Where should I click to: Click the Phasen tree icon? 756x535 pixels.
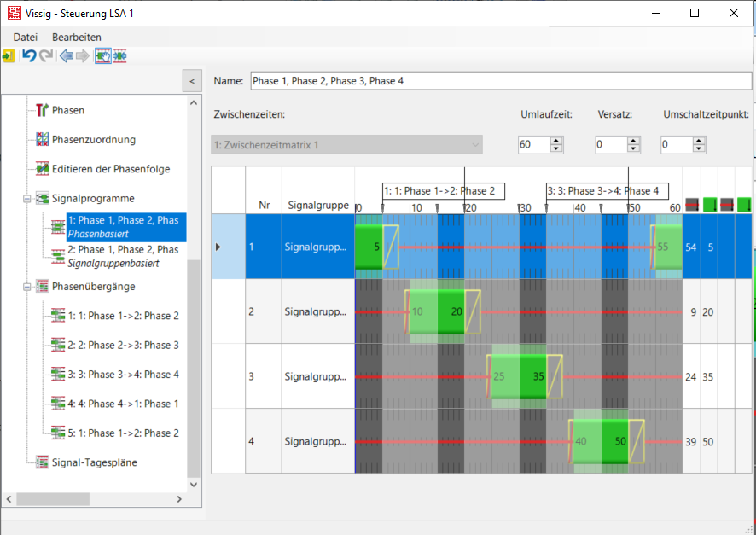42,110
